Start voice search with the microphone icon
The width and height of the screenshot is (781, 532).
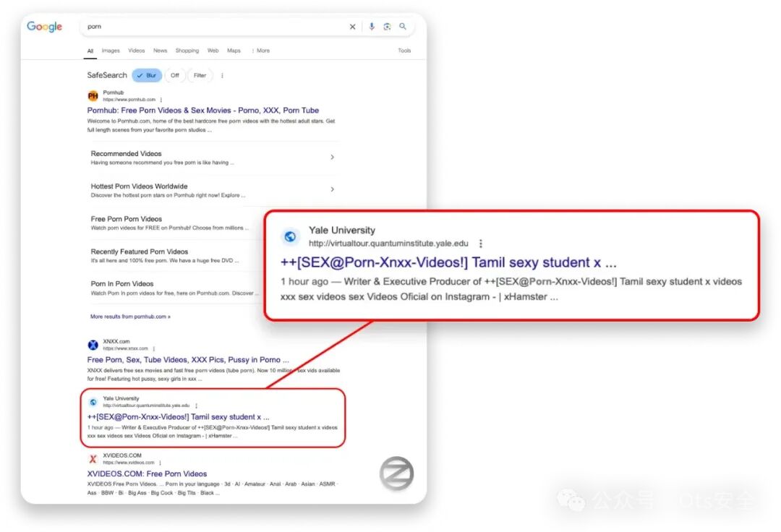pos(372,26)
